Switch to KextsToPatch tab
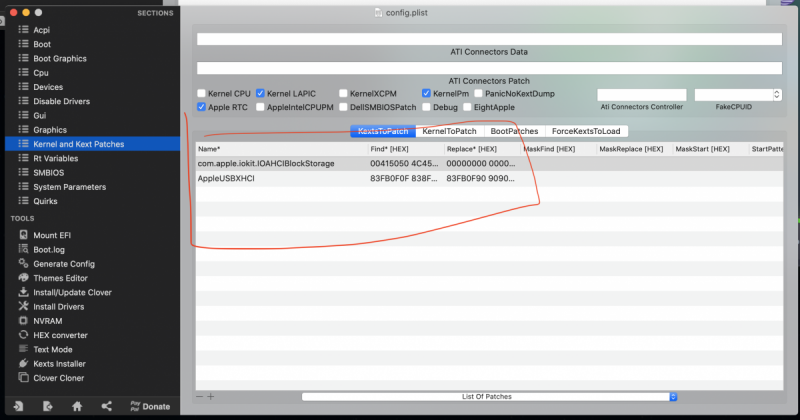This screenshot has height=420, width=800. click(x=383, y=131)
